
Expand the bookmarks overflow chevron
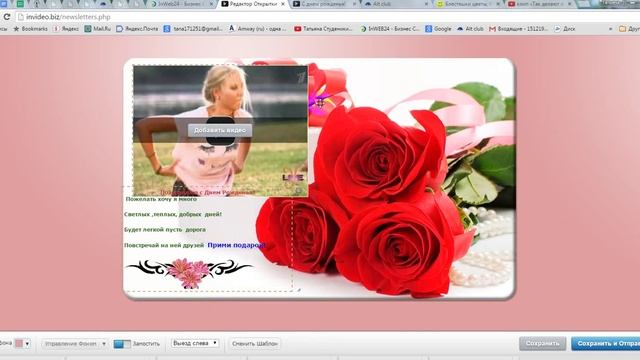coord(611,29)
